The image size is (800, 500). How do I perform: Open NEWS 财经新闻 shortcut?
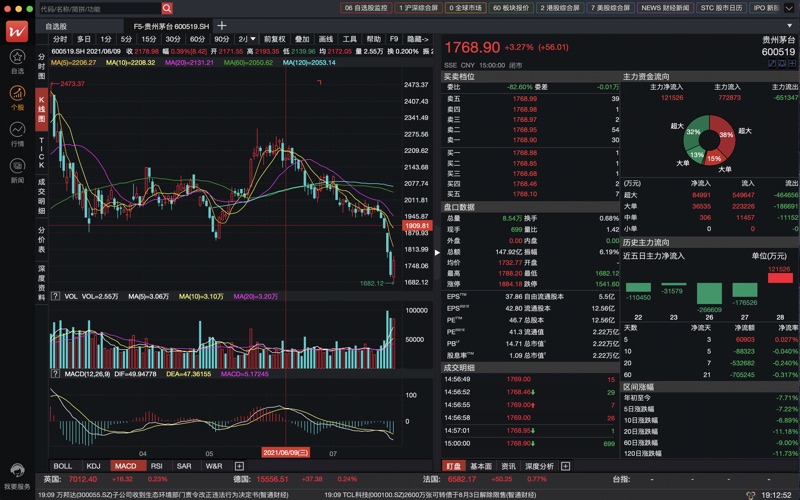click(x=665, y=8)
